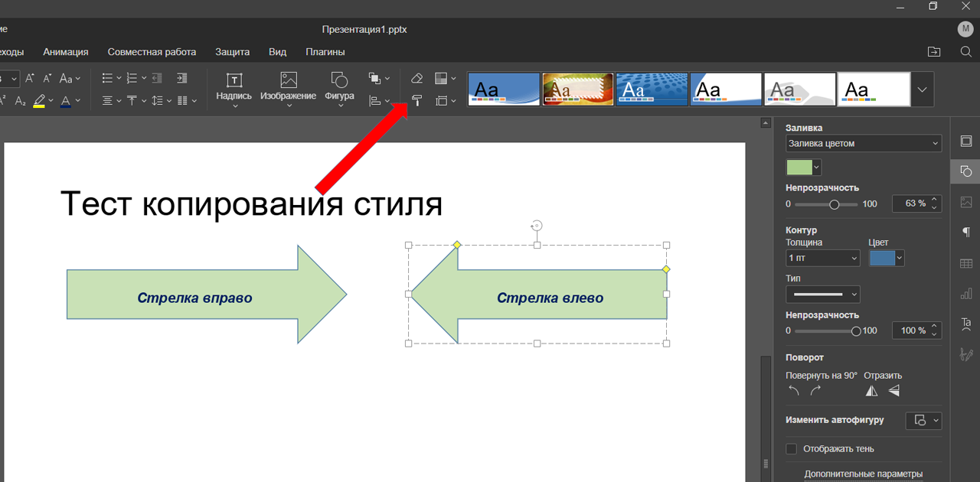
Task: Expand the Заливка цветом fill type dropdown
Action: [863, 143]
